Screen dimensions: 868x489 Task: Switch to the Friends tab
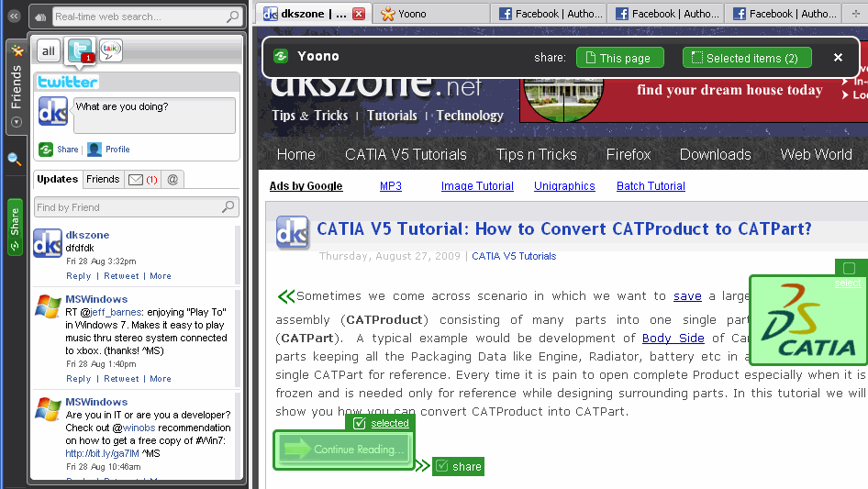point(103,179)
